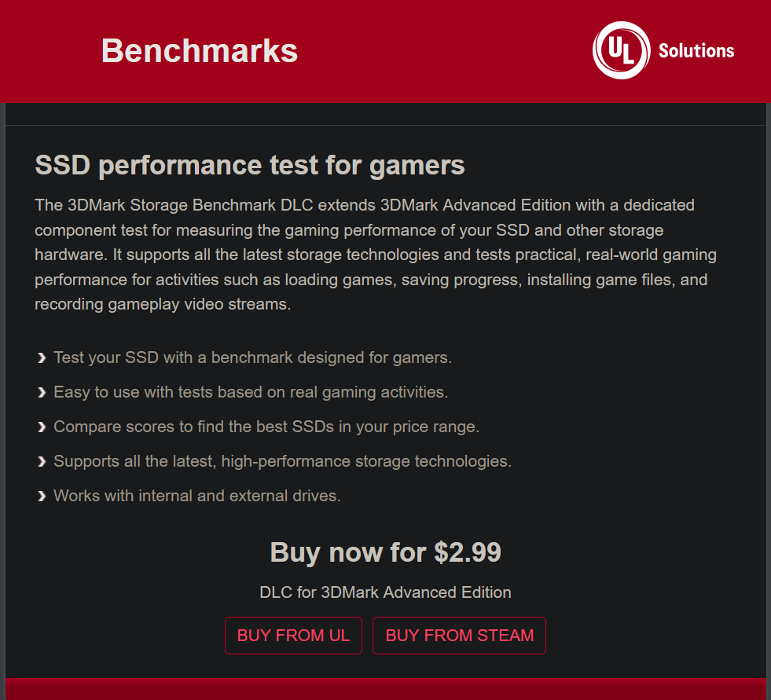Click the 3DMark Storage Benchmark description paragraph

tap(376, 255)
